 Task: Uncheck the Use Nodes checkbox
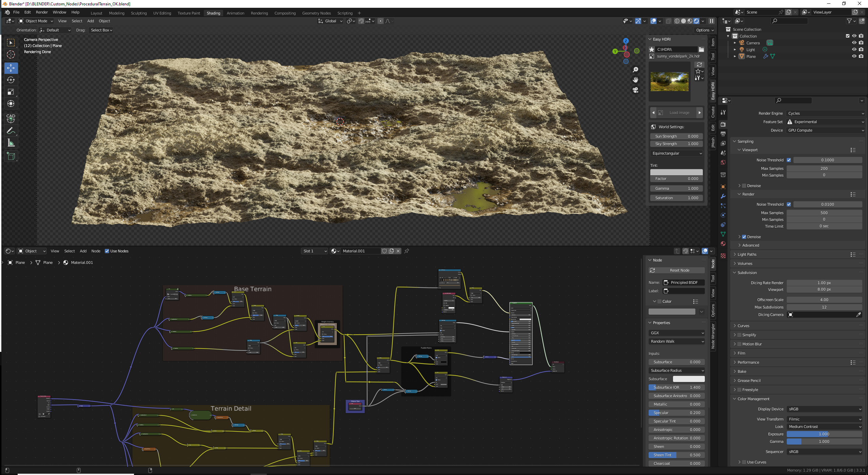click(x=107, y=251)
